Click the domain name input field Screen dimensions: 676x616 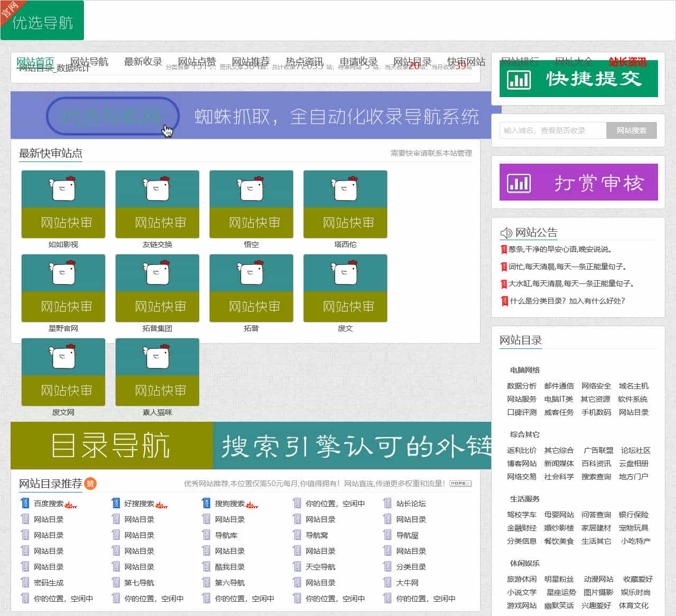click(552, 130)
